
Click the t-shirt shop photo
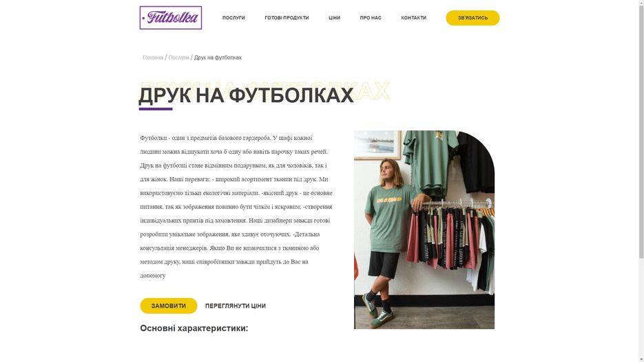424,230
